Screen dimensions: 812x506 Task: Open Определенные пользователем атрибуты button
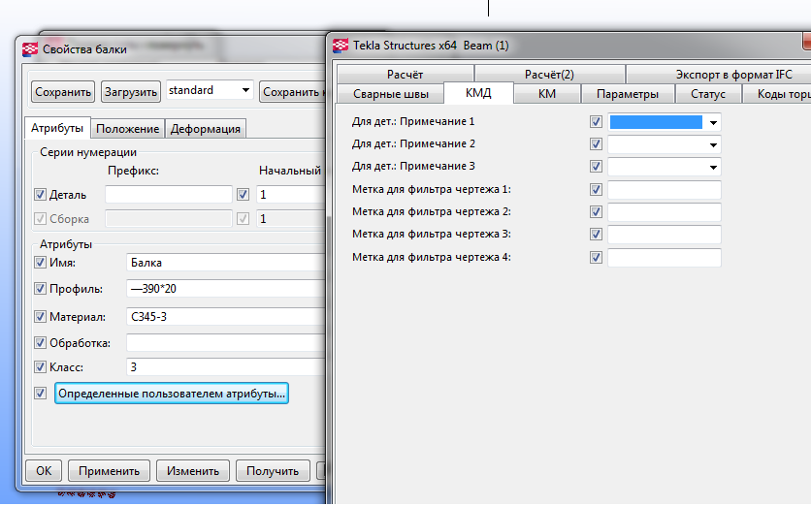[172, 394]
